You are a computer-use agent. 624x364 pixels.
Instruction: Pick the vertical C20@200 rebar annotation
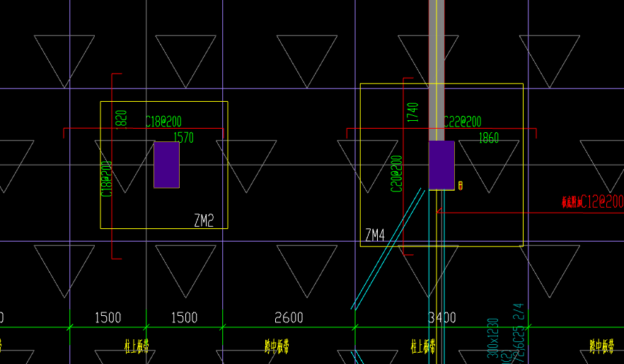396,174
